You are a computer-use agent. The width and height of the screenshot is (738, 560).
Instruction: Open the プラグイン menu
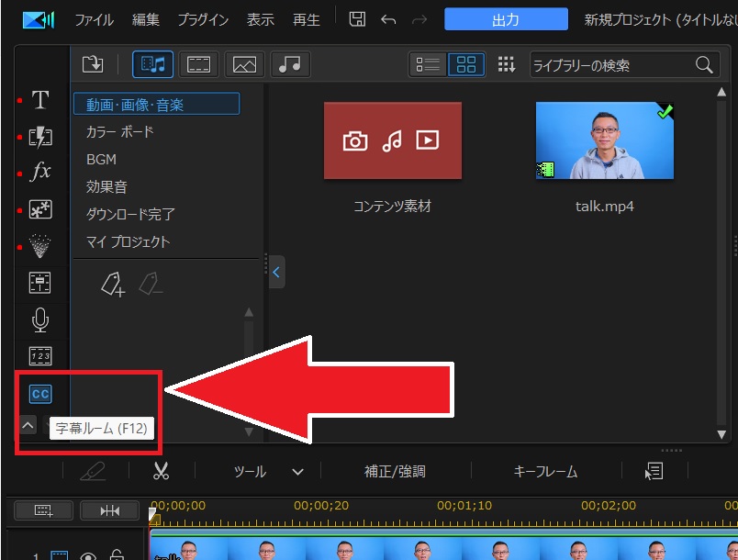(x=203, y=20)
